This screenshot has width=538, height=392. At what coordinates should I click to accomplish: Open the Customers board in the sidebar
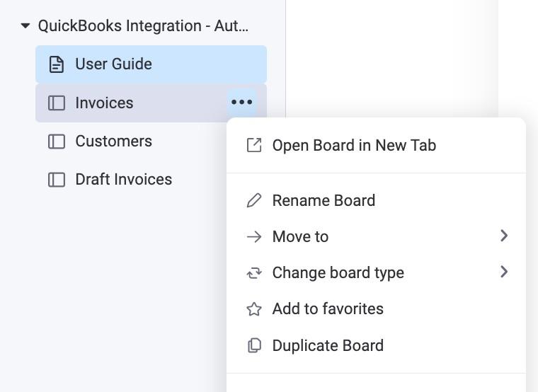113,142
